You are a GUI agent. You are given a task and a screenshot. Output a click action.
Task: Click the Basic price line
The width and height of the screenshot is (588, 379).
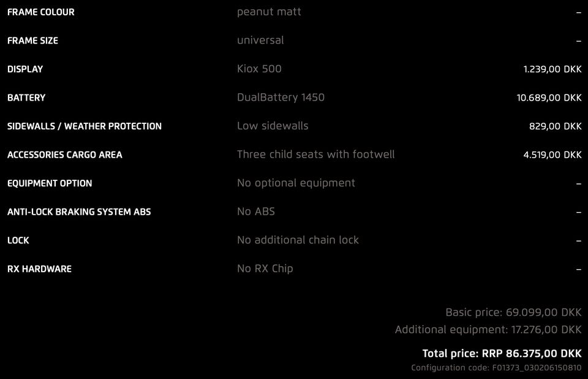[513, 312]
